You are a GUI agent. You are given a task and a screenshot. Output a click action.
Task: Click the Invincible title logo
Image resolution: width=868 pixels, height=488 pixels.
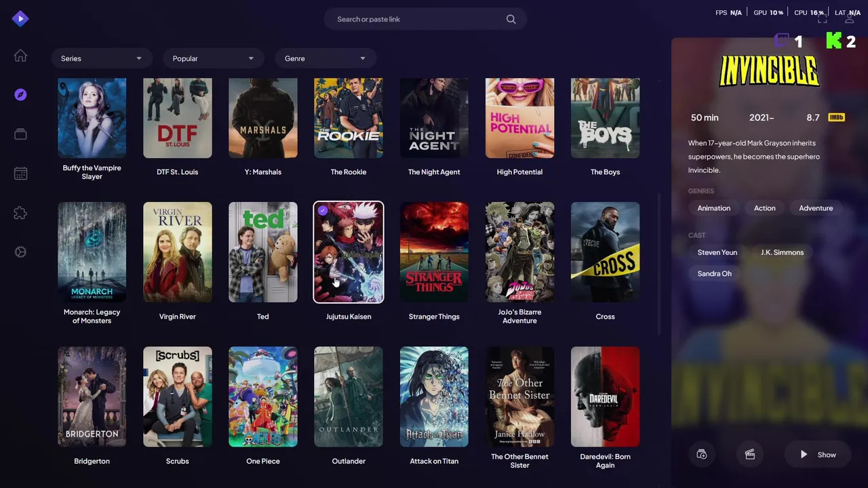pos(769,71)
